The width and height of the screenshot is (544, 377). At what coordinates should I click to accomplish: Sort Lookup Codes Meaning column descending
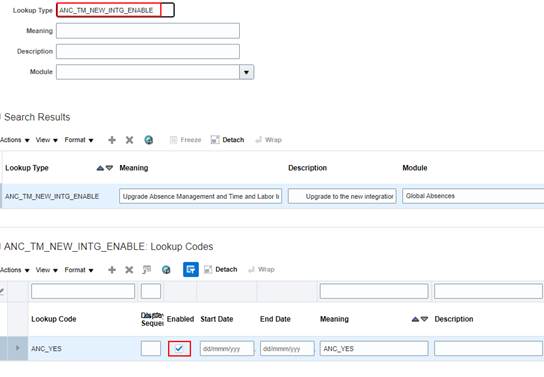point(424,319)
